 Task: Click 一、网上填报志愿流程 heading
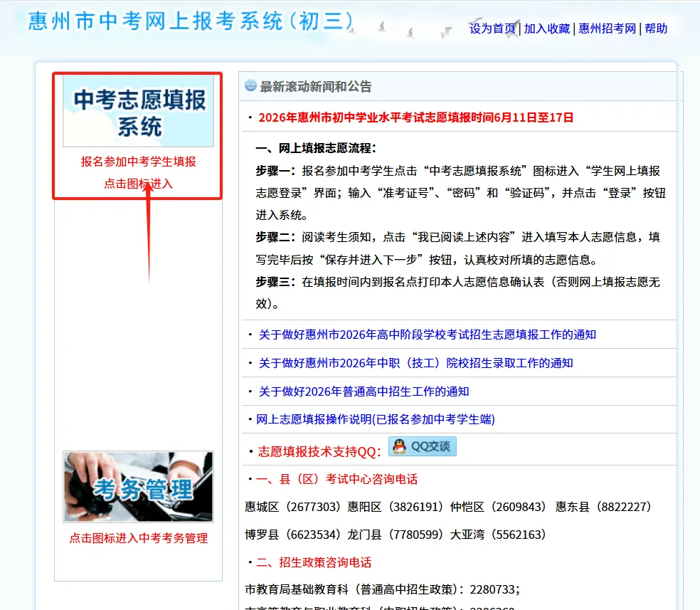(316, 148)
